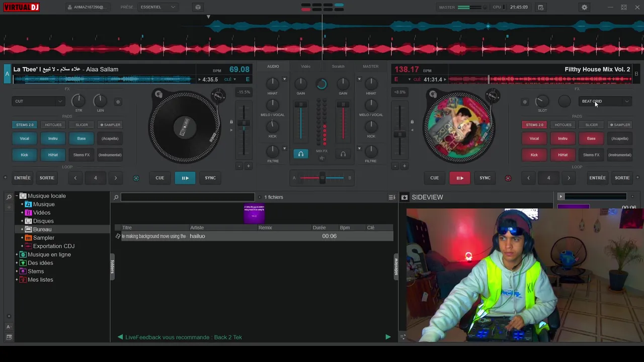
Task: Click the right deck pitch minus button
Action: (x=395, y=166)
